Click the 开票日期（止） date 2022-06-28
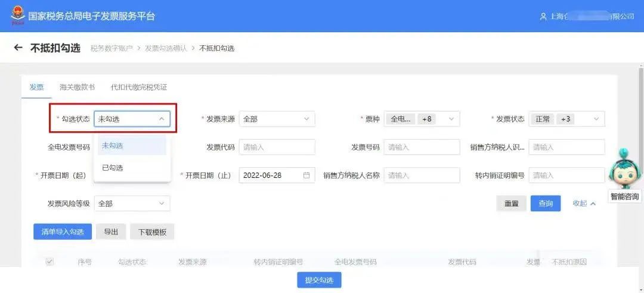 [262, 175]
